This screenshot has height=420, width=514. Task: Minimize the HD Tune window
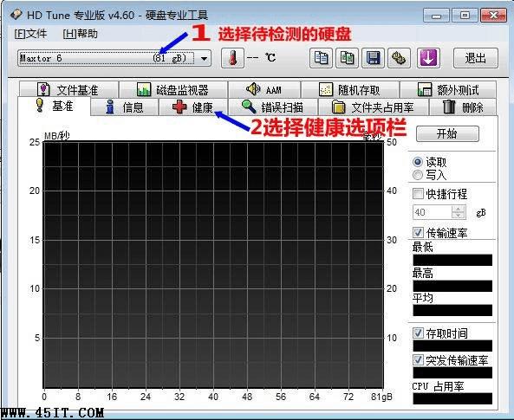click(x=436, y=16)
